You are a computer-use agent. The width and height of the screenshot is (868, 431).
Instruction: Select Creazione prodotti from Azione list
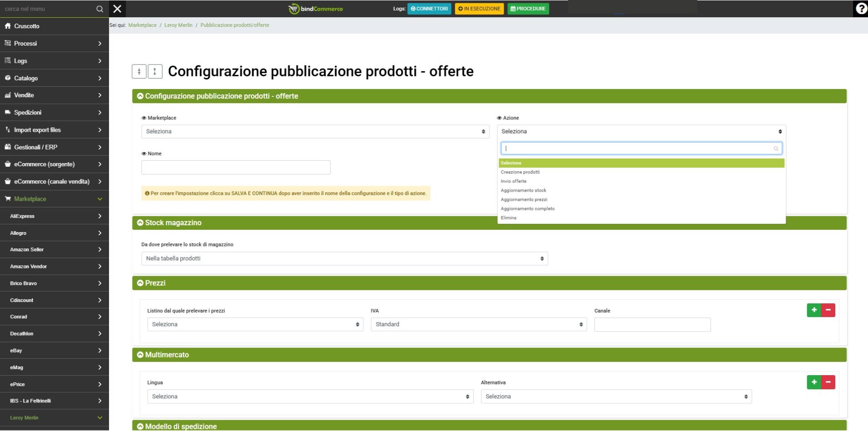coord(520,172)
